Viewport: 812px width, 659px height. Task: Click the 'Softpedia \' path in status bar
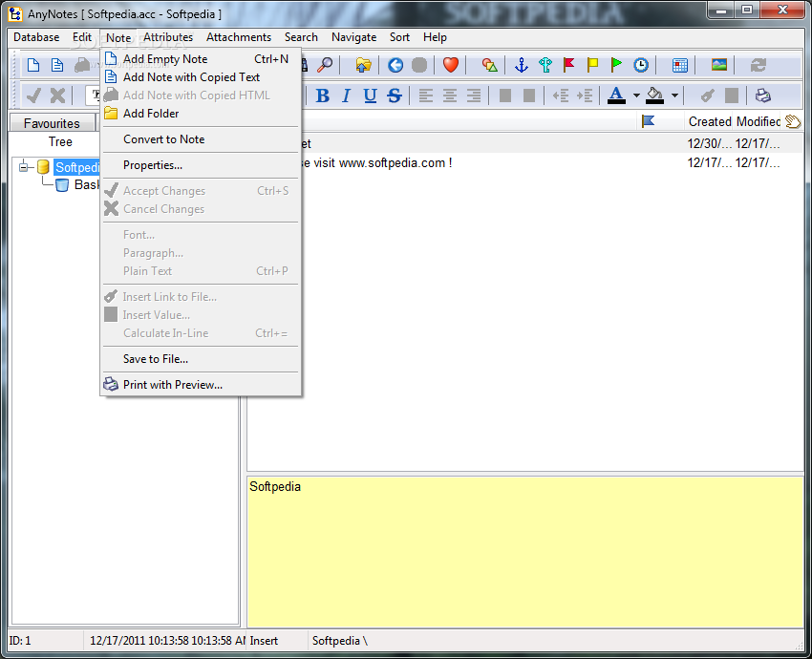coord(340,641)
